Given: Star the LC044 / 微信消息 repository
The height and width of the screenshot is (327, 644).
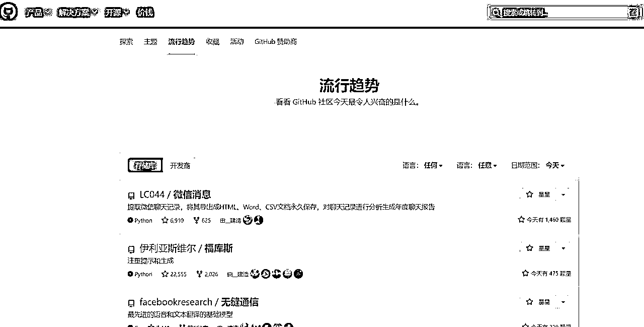Looking at the screenshot, I should click(x=538, y=194).
